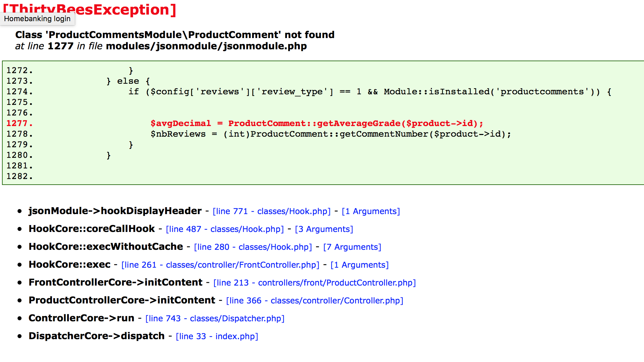Open line 771 classes/Hook.php link
Screen dimensions: 644x362
(x=271, y=211)
